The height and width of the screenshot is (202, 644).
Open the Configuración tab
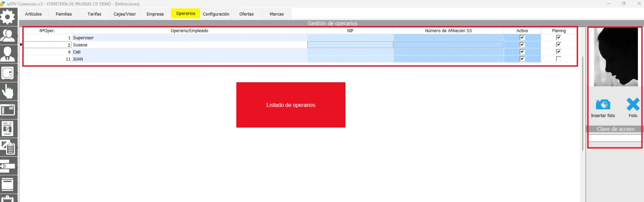216,14
